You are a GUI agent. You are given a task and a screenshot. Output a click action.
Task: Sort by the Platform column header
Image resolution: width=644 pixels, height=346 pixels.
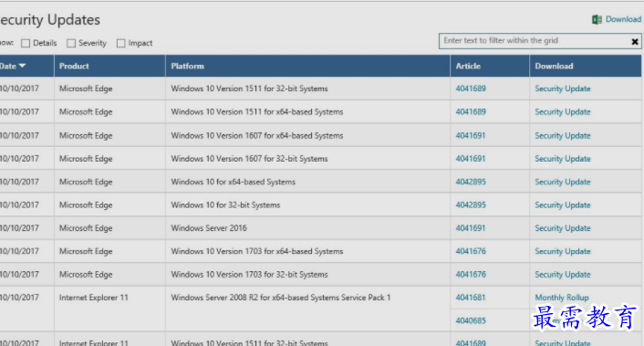click(x=187, y=66)
